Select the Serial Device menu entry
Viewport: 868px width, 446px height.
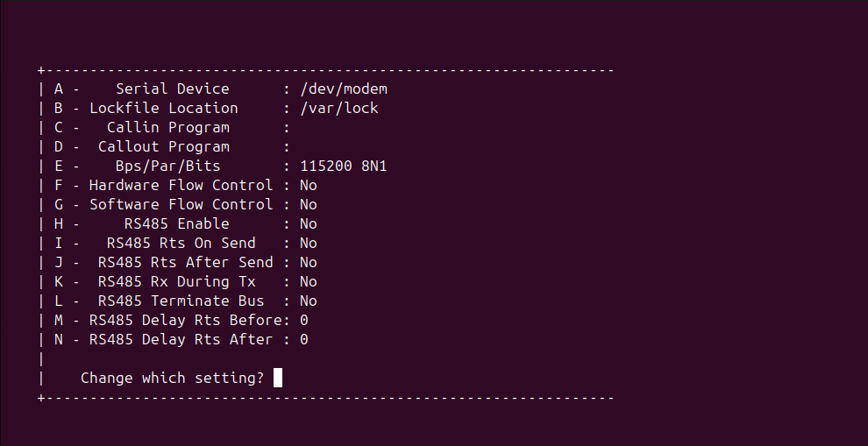click(x=172, y=89)
